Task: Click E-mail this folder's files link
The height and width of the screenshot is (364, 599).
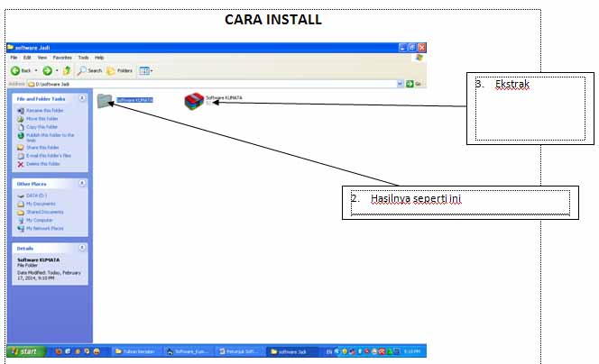Action: click(49, 156)
